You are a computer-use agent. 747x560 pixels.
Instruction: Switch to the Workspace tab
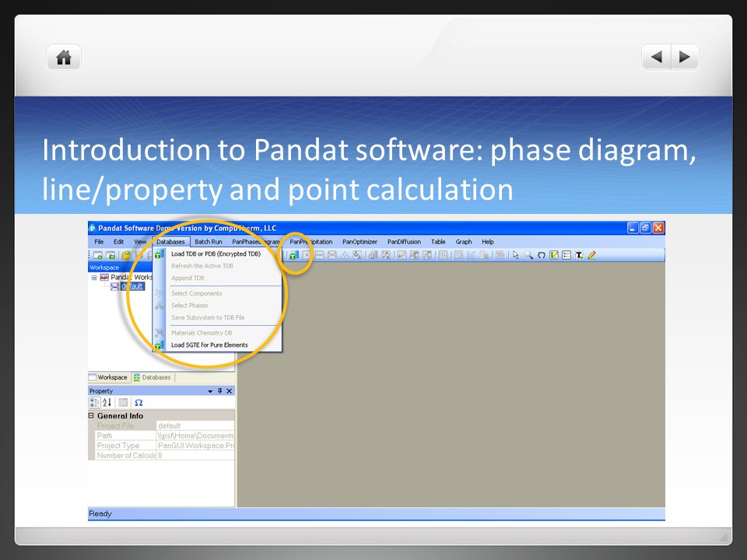click(109, 377)
